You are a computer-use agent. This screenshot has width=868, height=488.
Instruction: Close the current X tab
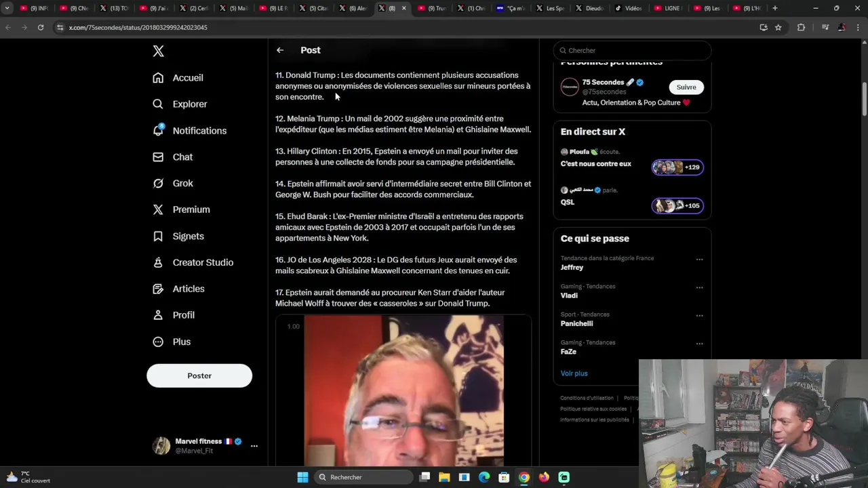point(404,8)
